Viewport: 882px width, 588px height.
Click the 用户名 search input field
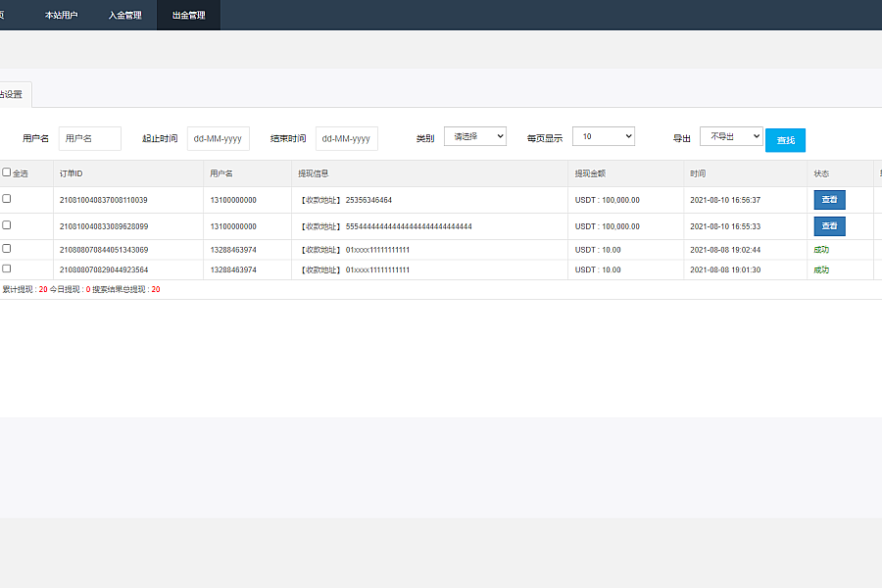[x=89, y=139]
